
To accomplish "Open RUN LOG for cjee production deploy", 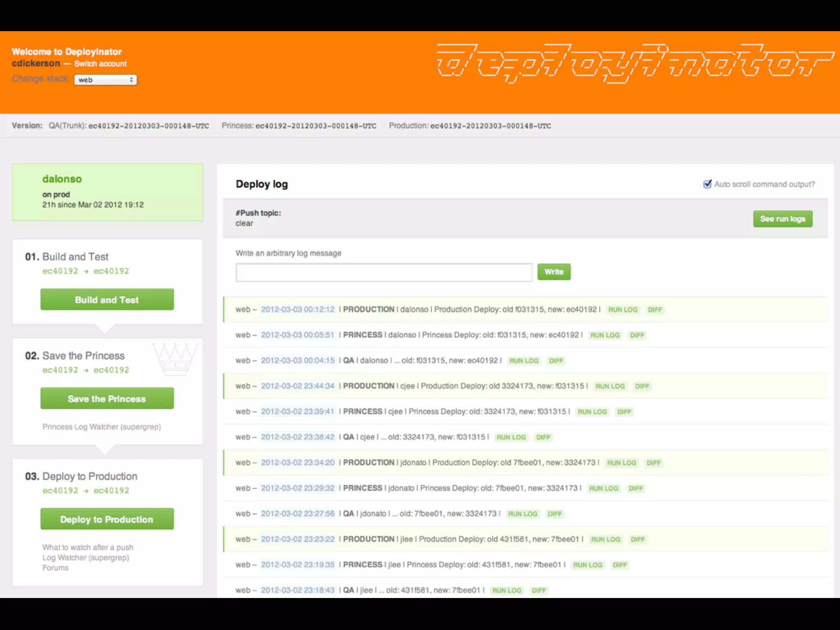I will tap(610, 386).
